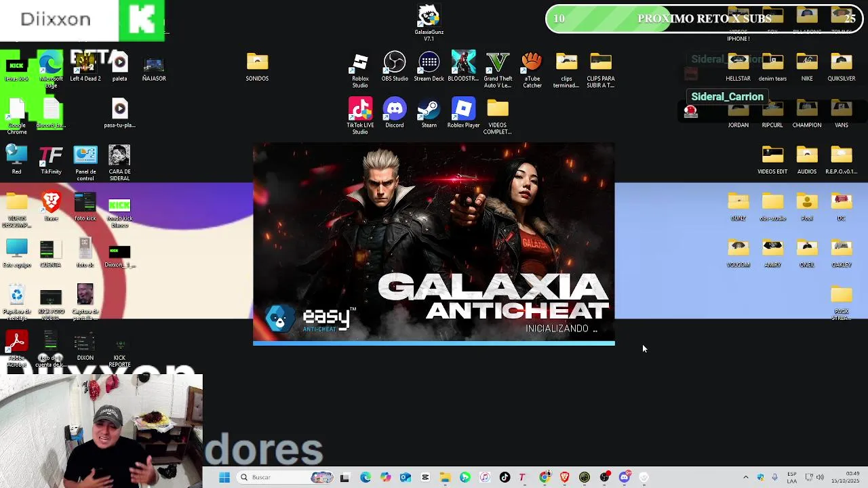Screen dimensions: 868x488
Task: Open the TikFinity desktop shortcut
Action: pos(51,160)
